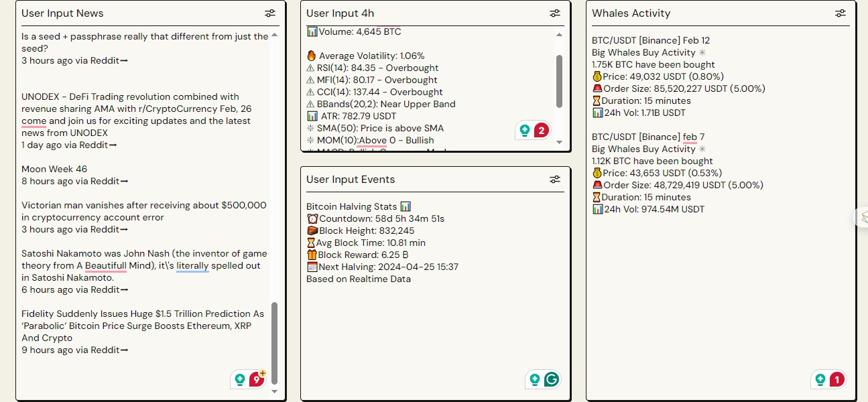Click 'Based on Realtime Data' text
Image resolution: width=868 pixels, height=402 pixels.
click(359, 279)
